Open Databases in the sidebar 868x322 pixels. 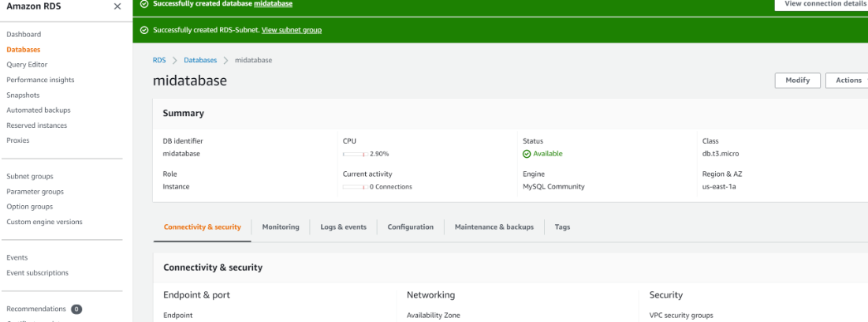[x=23, y=49]
